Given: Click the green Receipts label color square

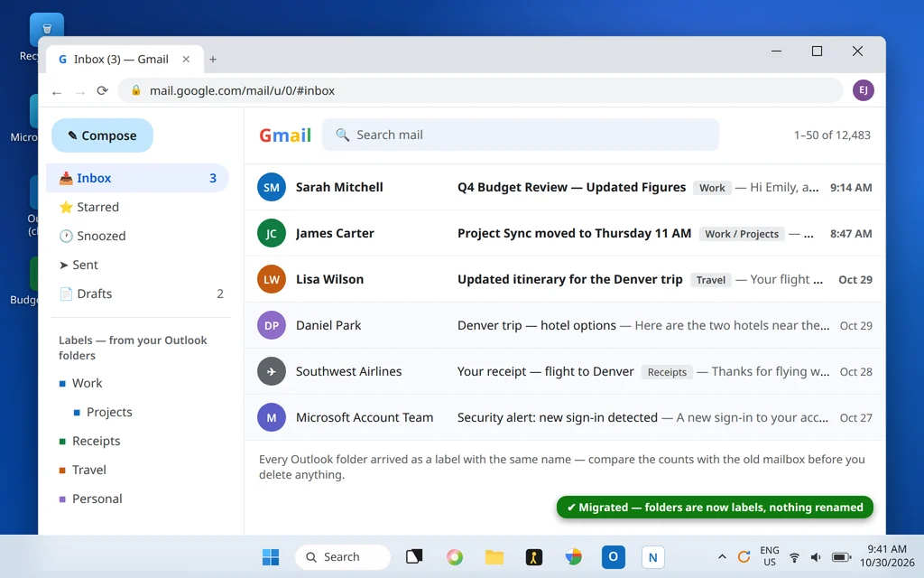Looking at the screenshot, I should [x=62, y=442].
